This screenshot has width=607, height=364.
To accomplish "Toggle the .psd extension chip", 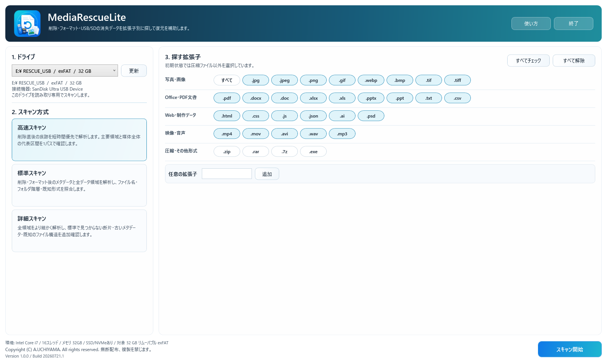I will [x=371, y=116].
